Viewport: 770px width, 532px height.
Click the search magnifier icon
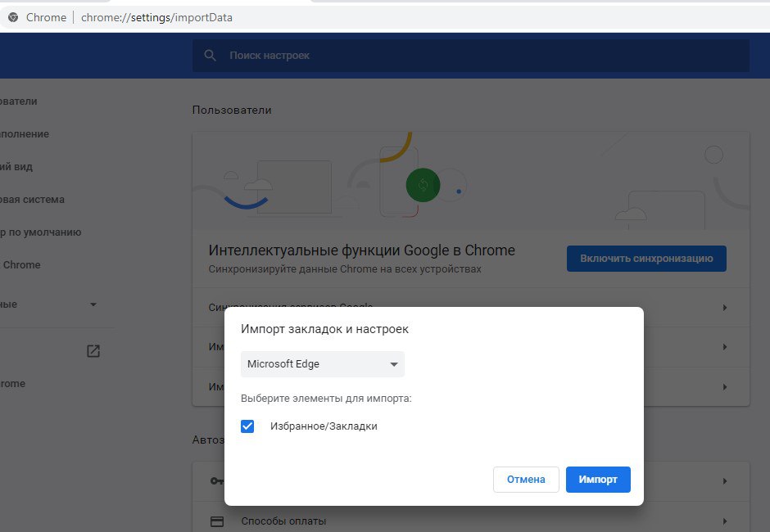point(211,56)
